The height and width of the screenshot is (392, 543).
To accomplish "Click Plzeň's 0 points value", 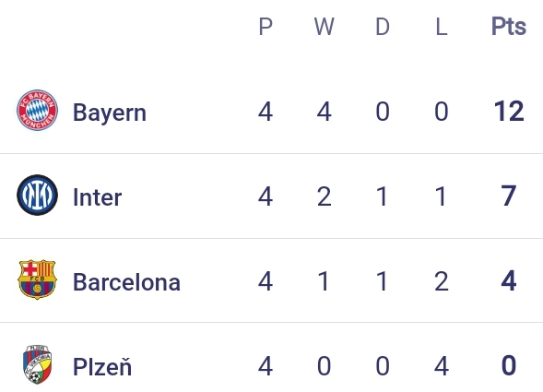I will [509, 365].
